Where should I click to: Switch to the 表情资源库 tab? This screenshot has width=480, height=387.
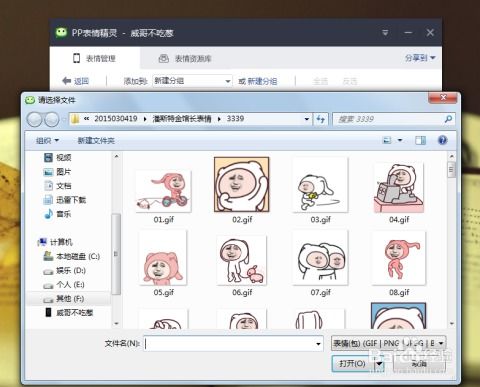(x=185, y=59)
